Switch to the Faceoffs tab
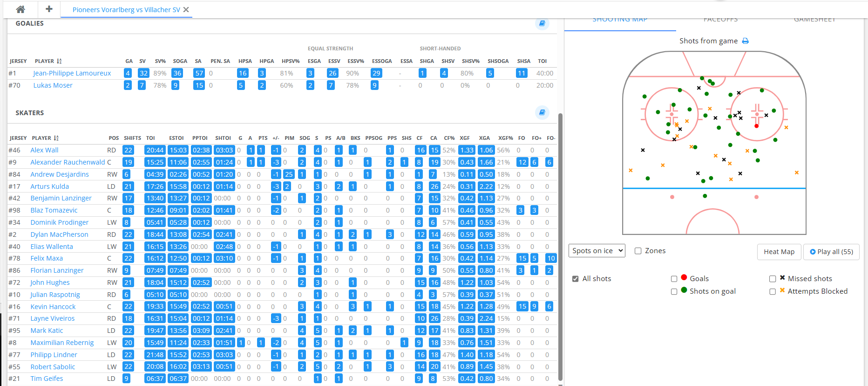 pyautogui.click(x=720, y=20)
